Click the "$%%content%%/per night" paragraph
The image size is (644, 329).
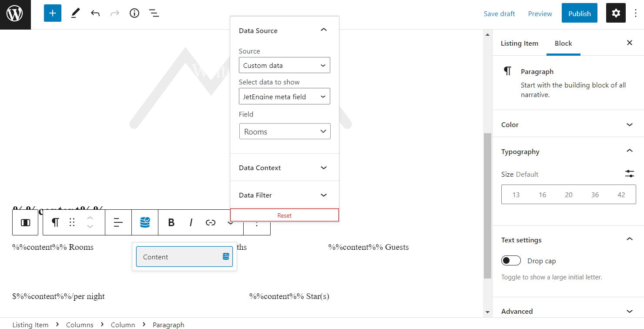click(x=58, y=296)
